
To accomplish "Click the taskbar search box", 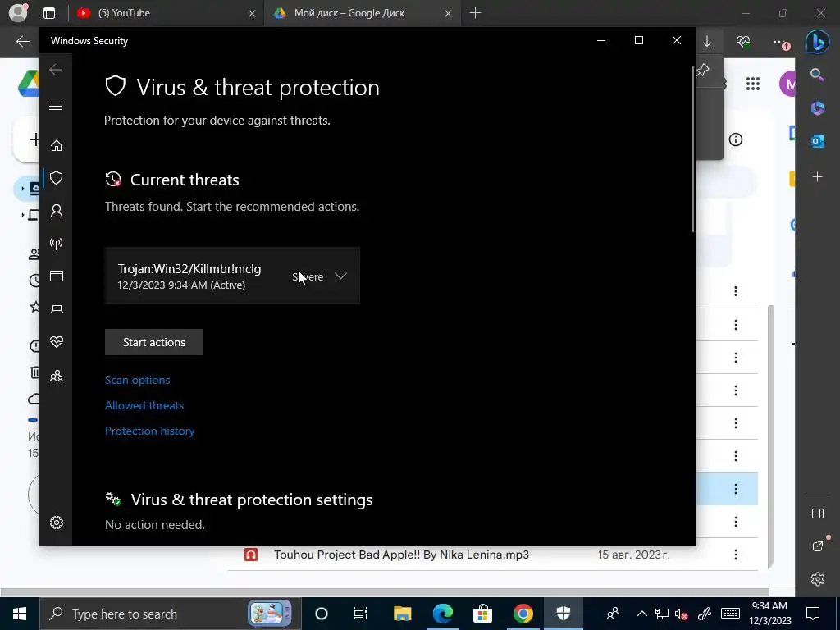I will [x=169, y=614].
